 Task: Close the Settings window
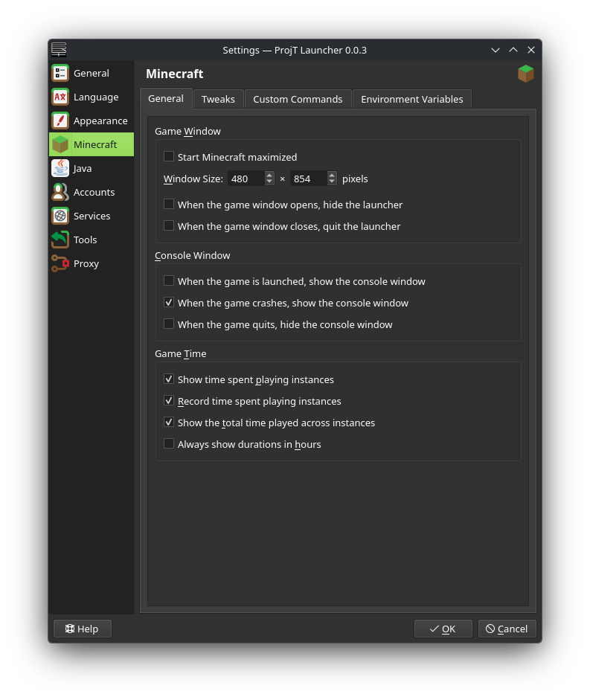click(531, 50)
